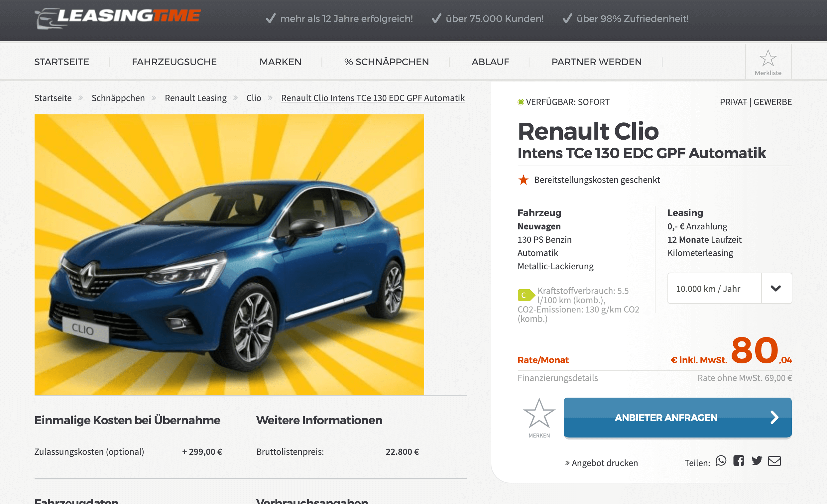Screen dimensions: 827x504
Task: Click the 12 Monate Laufzeit text
Action: [704, 239]
